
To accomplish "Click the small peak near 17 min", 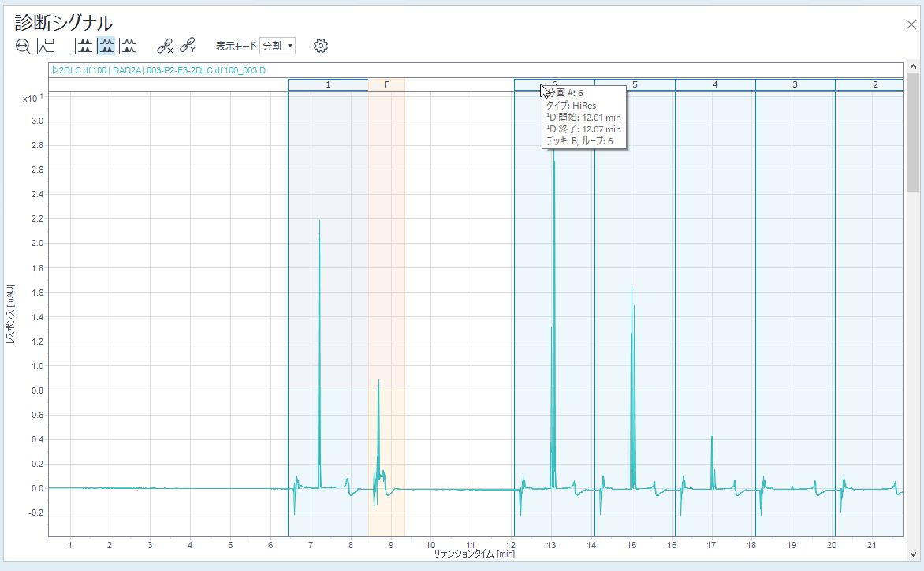I will (712, 463).
